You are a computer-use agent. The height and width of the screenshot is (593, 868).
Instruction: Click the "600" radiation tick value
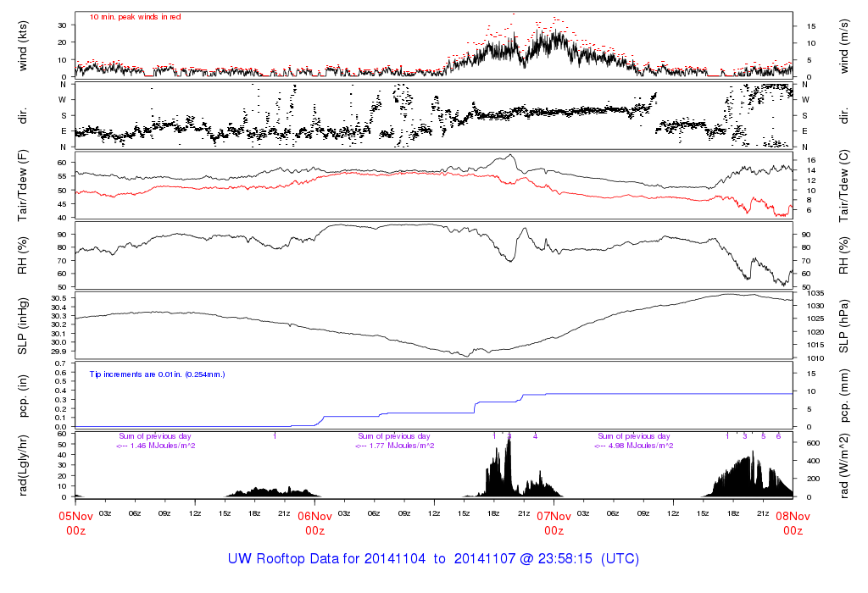[813, 443]
